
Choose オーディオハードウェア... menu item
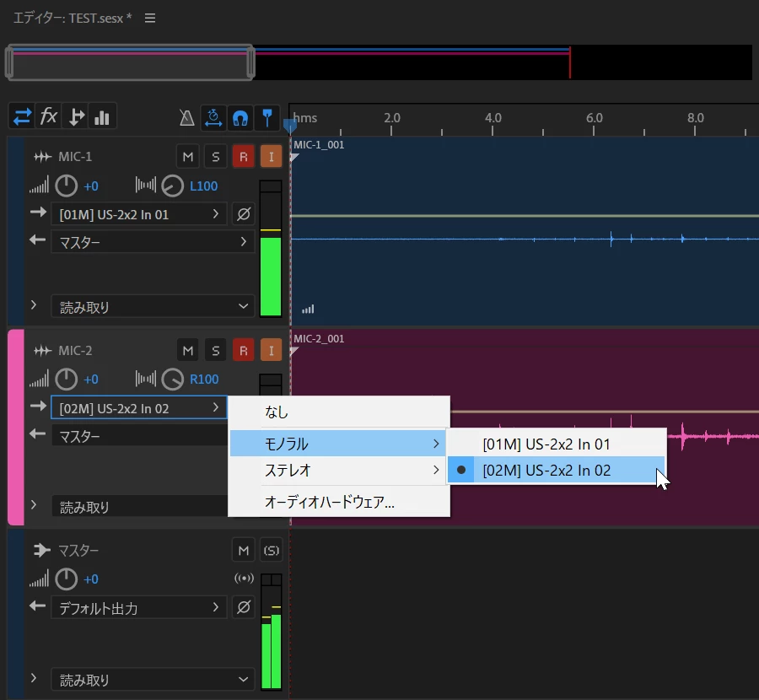[x=339, y=502]
